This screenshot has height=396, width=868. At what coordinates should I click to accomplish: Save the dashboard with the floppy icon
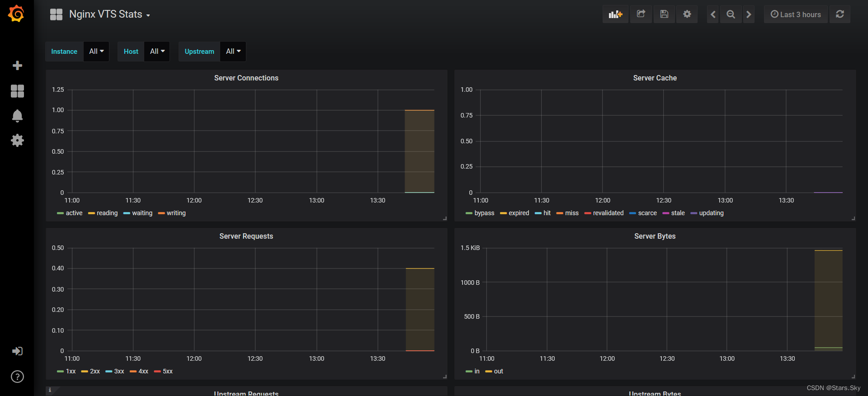click(x=664, y=14)
